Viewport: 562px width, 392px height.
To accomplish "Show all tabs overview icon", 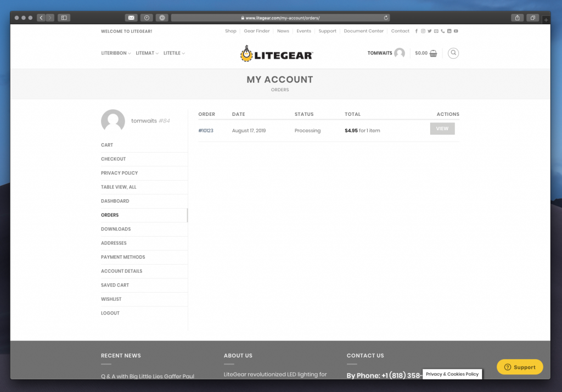I will 532,18.
